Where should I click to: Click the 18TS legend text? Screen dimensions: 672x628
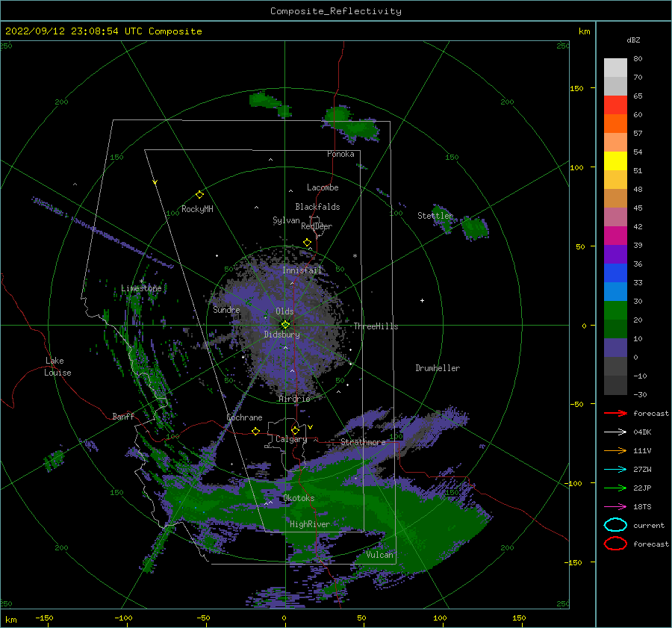tap(642, 507)
